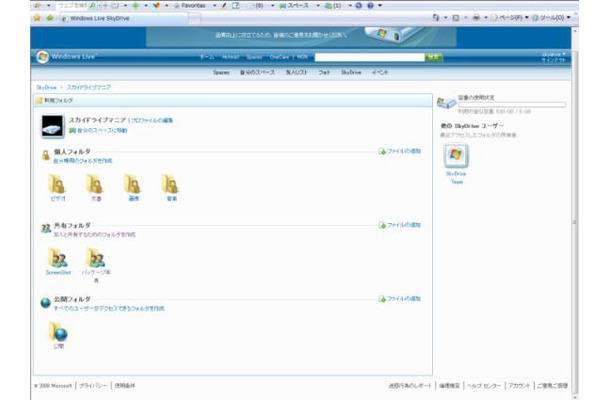
Task: Click the プライバシー footer link
Action: point(93,386)
